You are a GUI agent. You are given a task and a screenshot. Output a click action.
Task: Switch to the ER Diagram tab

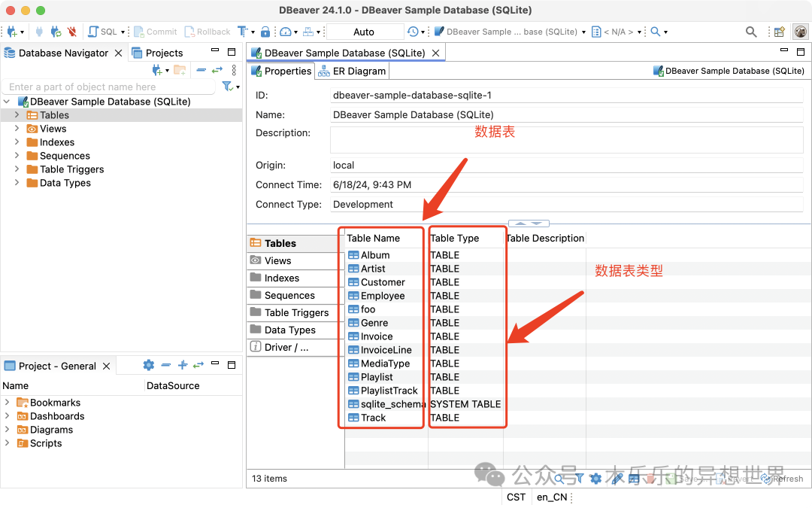pos(352,71)
